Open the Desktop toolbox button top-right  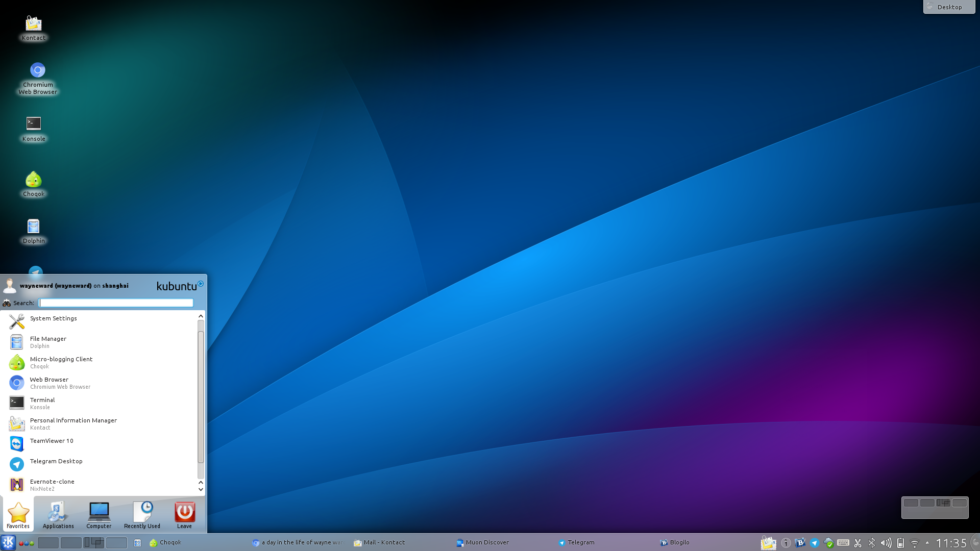[x=949, y=7]
